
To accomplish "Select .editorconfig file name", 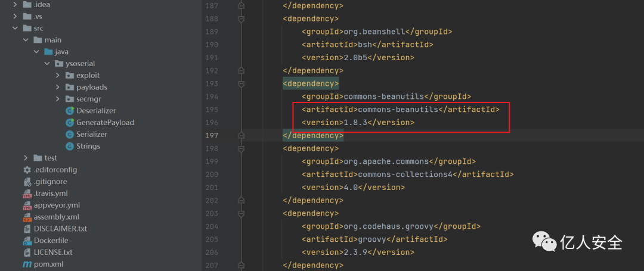I will click(55, 170).
